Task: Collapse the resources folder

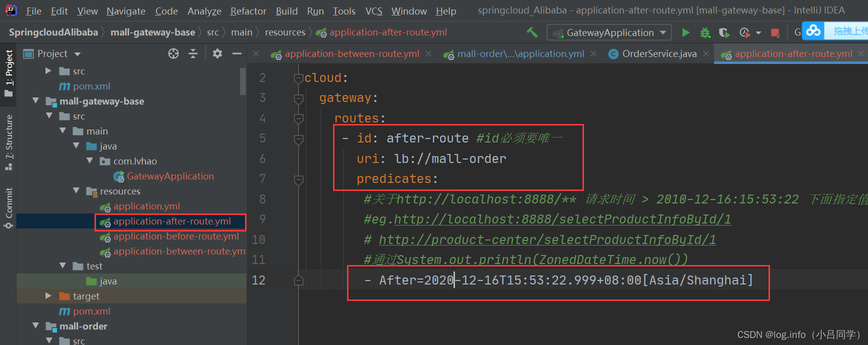Action: pyautogui.click(x=76, y=191)
